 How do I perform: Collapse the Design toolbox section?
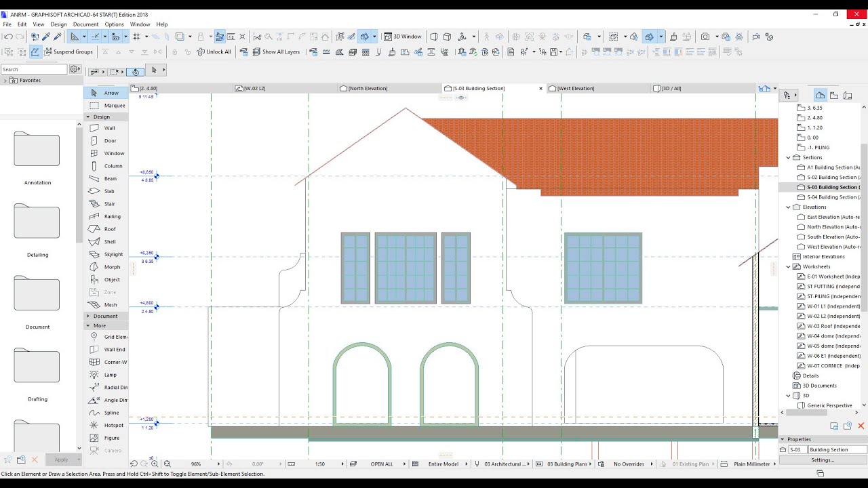pos(88,117)
